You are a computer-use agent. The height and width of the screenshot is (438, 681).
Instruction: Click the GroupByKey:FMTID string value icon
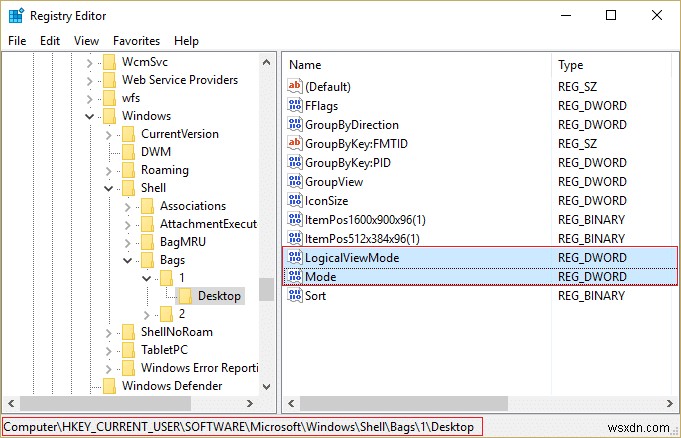click(295, 144)
